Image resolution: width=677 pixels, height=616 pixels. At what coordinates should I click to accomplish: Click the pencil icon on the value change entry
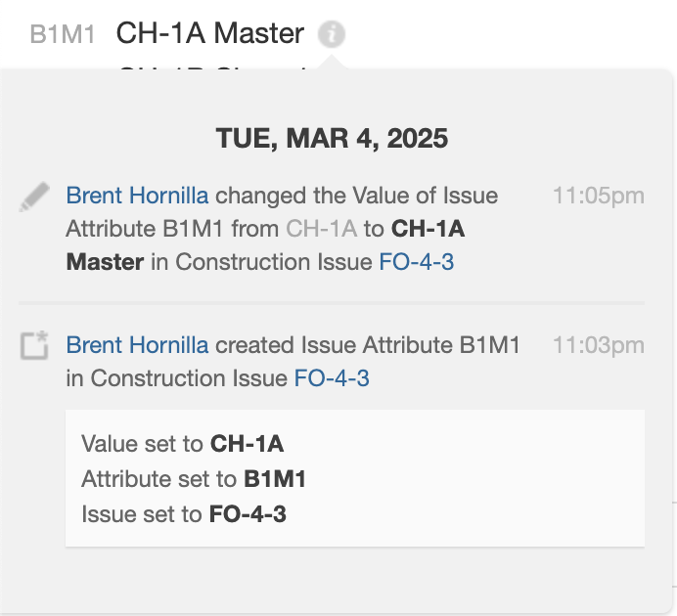click(34, 197)
